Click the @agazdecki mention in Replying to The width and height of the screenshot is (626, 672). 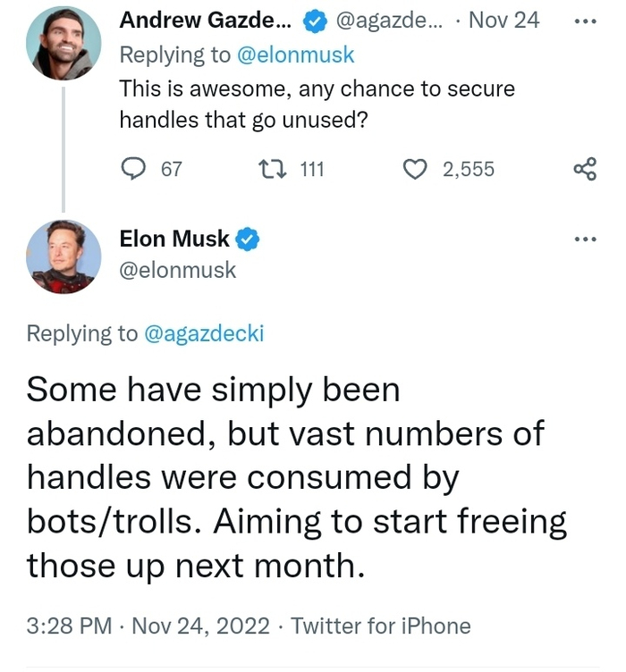(205, 333)
